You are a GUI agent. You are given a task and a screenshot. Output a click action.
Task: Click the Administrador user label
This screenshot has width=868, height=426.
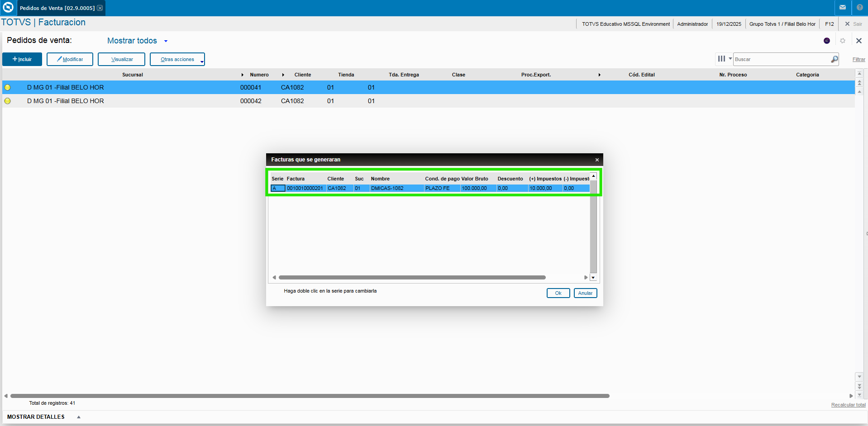tap(692, 24)
